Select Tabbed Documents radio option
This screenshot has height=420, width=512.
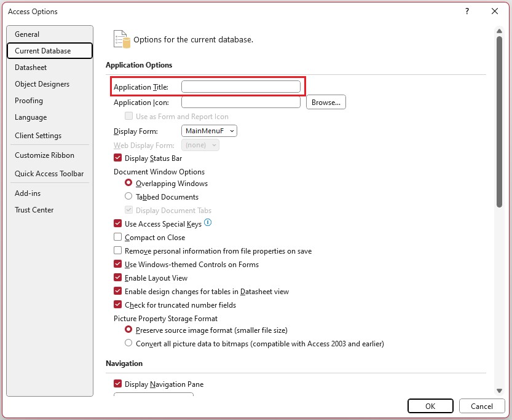[128, 197]
